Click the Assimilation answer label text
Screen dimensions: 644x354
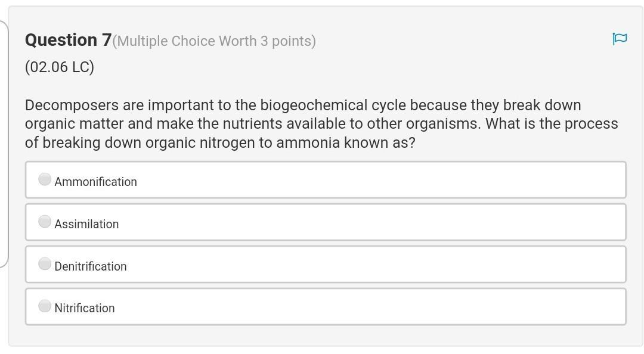86,224
